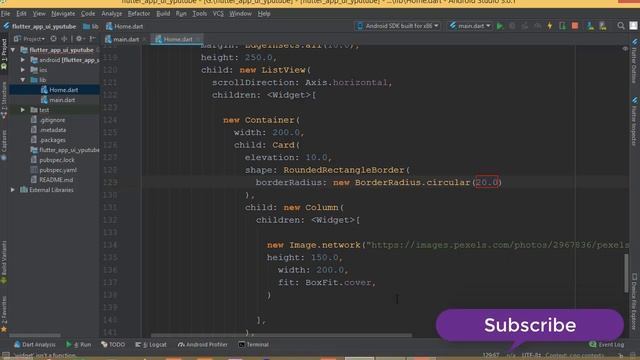Click the attach debugger icon beside stop
The width and height of the screenshot is (640, 360).
(562, 26)
